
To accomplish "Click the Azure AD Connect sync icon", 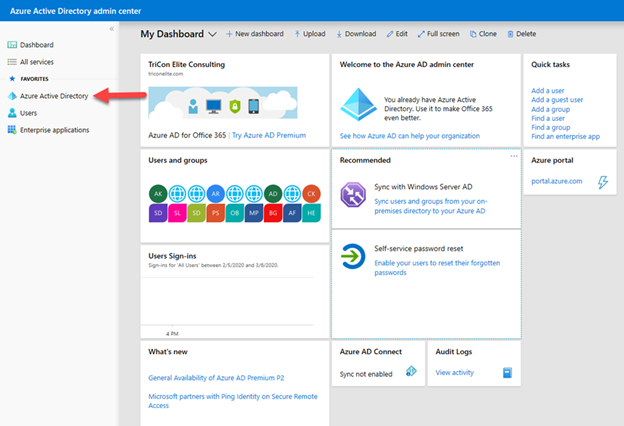I will point(411,371).
